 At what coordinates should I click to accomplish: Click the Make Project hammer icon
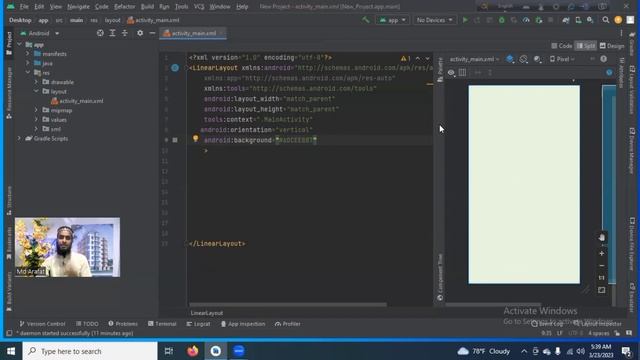pyautogui.click(x=366, y=20)
